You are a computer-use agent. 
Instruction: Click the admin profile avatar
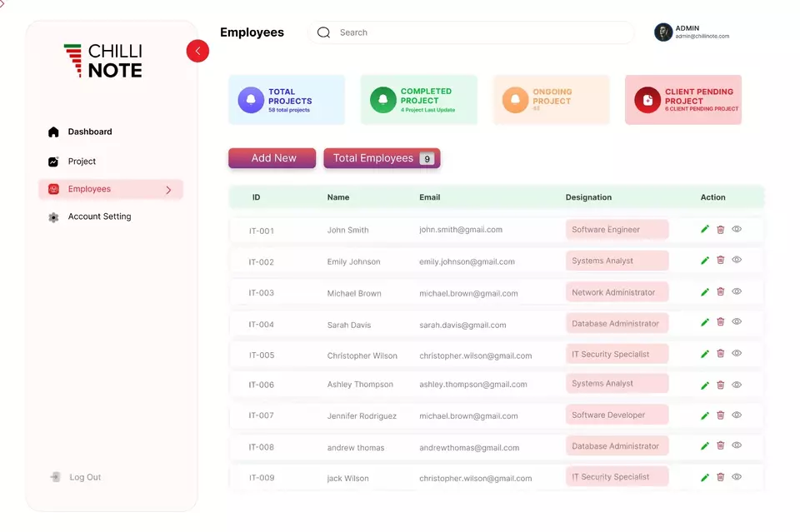tap(663, 32)
